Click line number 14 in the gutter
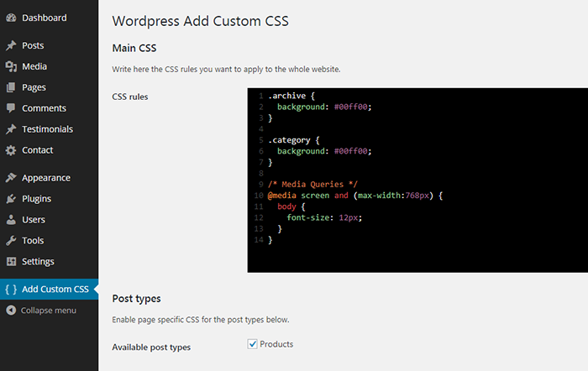Viewport: 588px width, 371px height. coord(259,240)
